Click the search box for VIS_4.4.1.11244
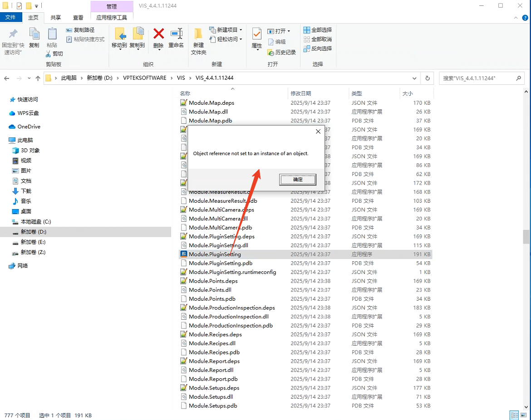The width and height of the screenshot is (531, 420). (x=477, y=78)
